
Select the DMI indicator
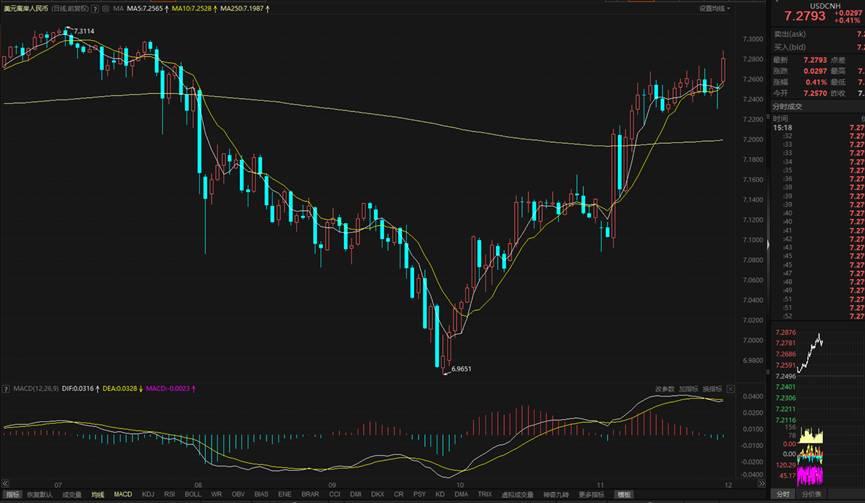tap(355, 494)
